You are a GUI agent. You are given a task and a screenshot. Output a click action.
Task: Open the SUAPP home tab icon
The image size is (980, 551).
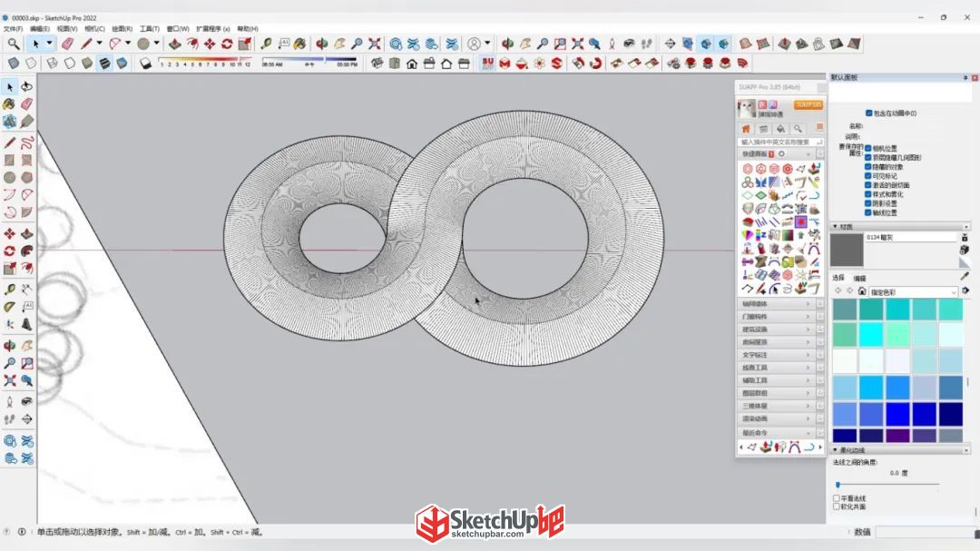click(x=746, y=128)
